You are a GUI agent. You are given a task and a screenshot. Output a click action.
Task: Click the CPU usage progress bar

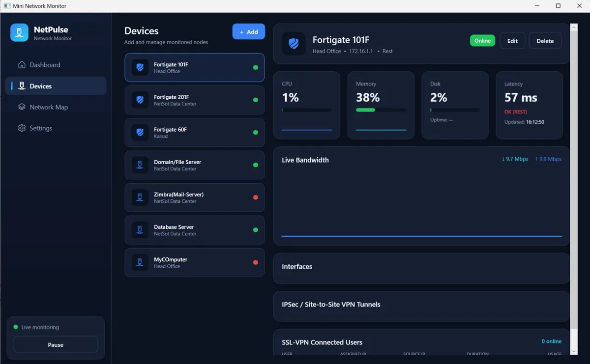(307, 110)
